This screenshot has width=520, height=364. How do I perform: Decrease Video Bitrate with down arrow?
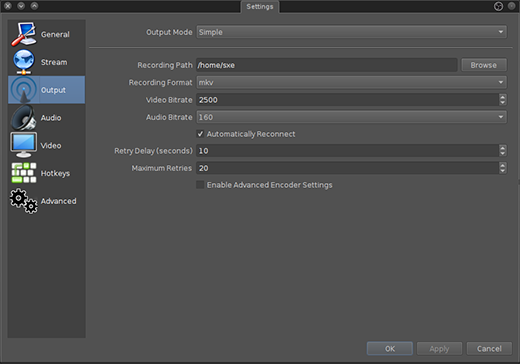click(x=502, y=103)
